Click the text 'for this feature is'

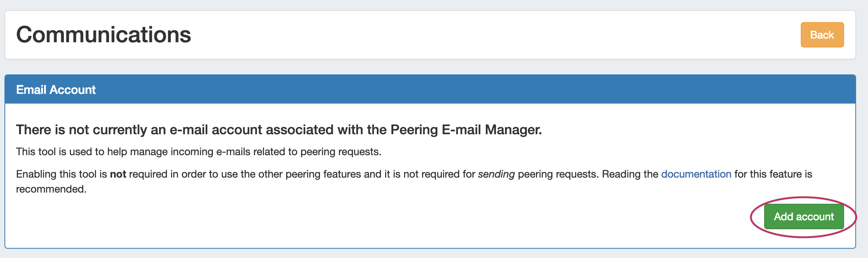pos(773,174)
